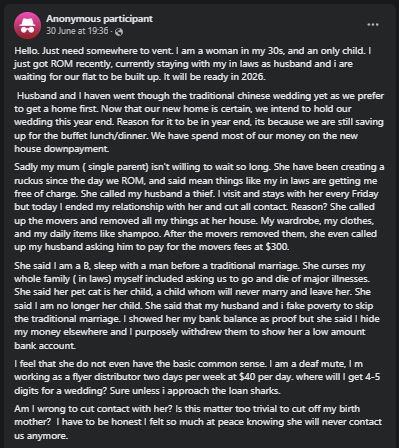Click the paragraph starting 'Hello. Just need somewhere'
Screen dimensions: 399x448
[193, 64]
